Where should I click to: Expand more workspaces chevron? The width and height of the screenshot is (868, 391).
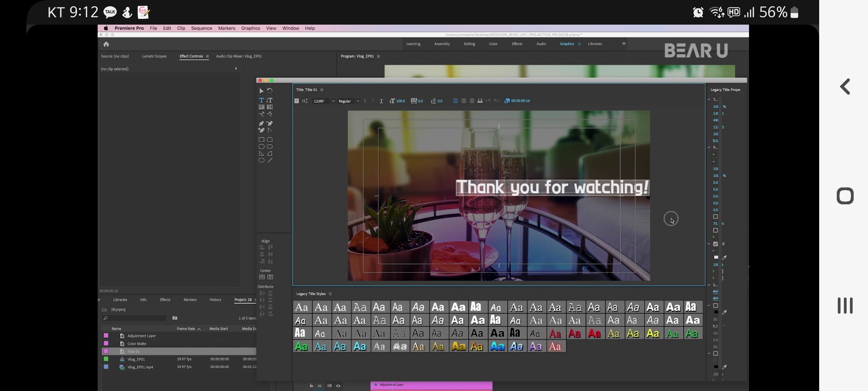tap(624, 44)
